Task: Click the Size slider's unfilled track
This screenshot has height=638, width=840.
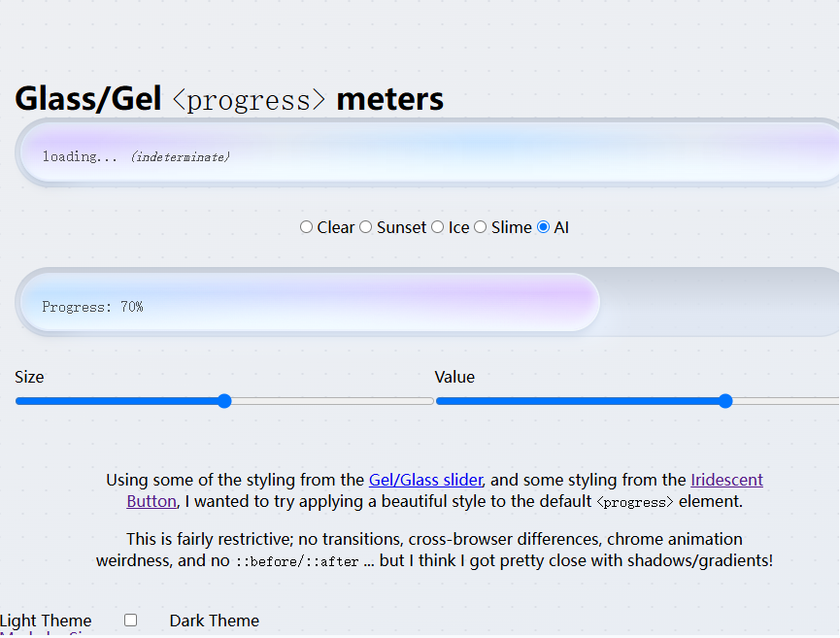Action: click(330, 401)
